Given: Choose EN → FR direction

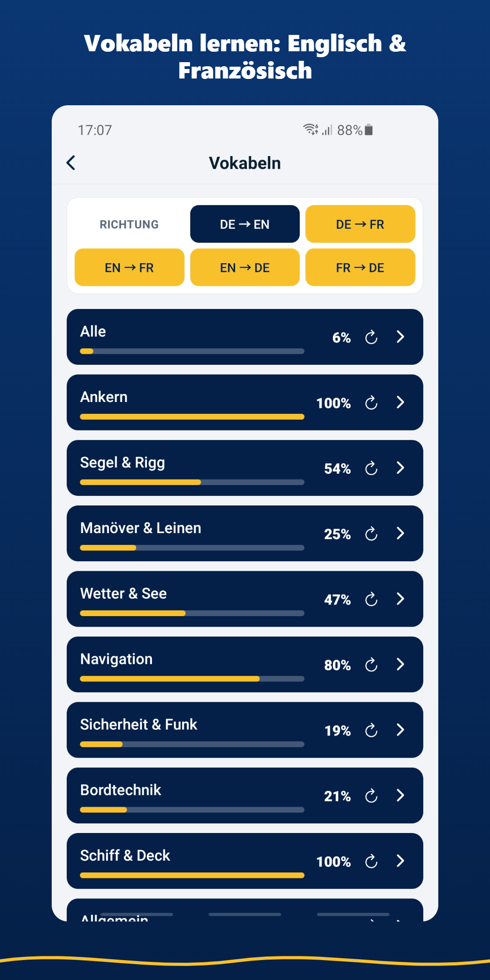Looking at the screenshot, I should tap(129, 268).
